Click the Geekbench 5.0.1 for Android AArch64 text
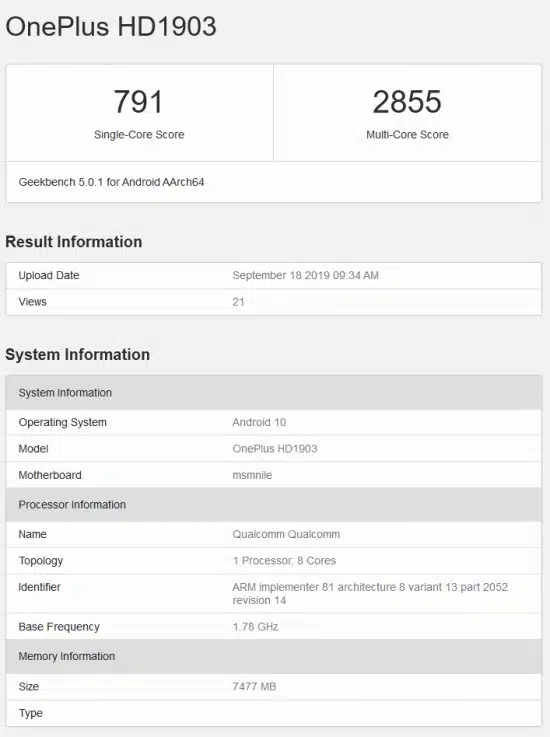Screen dimensions: 550x737 [x=111, y=182]
